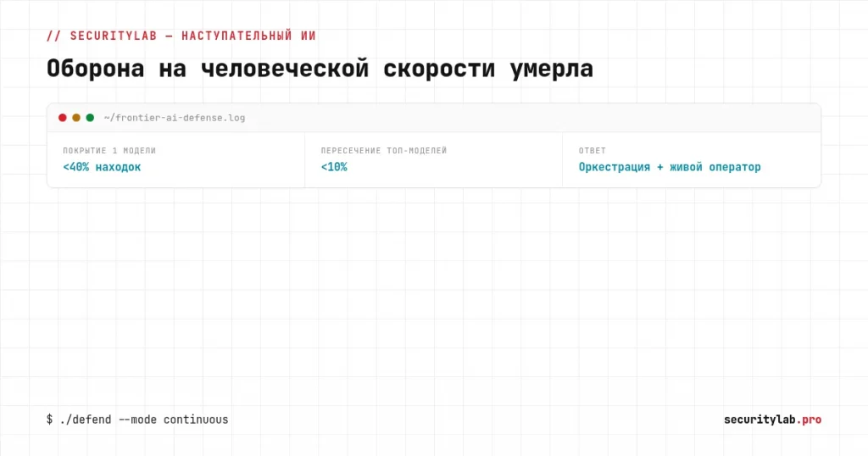Click the "Оркестрация + живой оператор" value
Image resolution: width=868 pixels, height=456 pixels.
pos(670,167)
